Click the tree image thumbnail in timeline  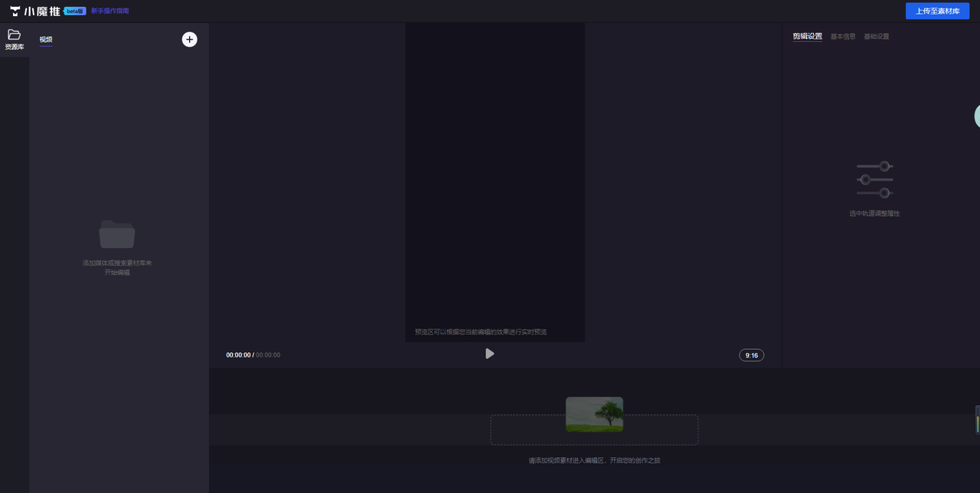coord(594,413)
